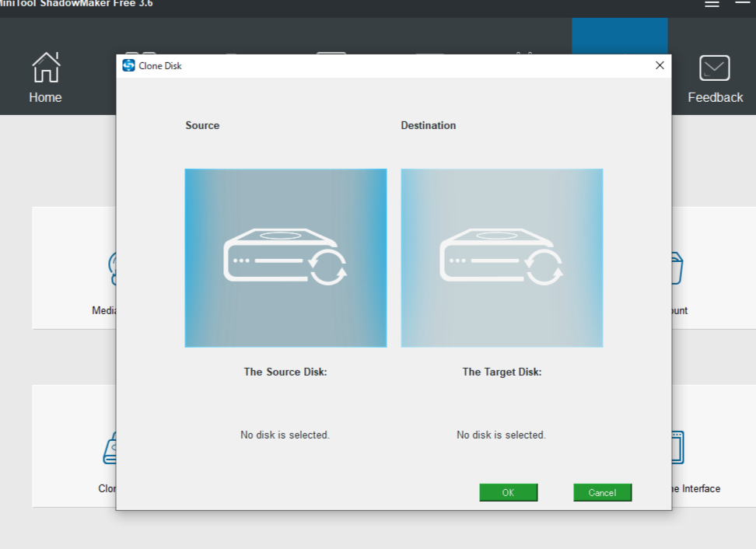Click the Clone Disk tool icon behind dialog
The width and height of the screenshot is (756, 549).
click(110, 449)
